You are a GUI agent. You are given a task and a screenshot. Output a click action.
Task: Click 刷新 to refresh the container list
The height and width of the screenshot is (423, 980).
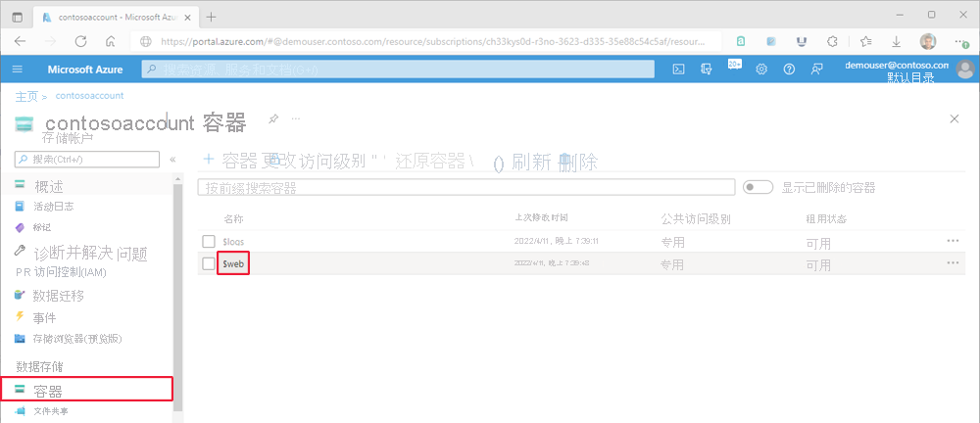click(521, 162)
